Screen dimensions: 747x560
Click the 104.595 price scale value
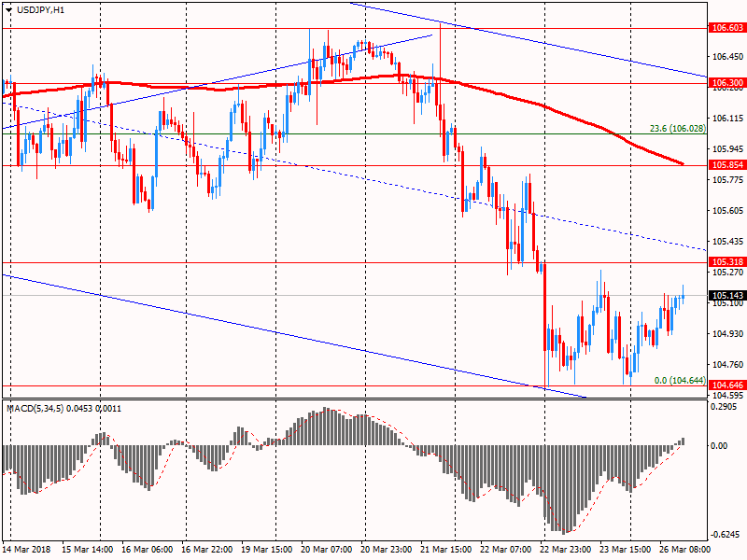(727, 395)
